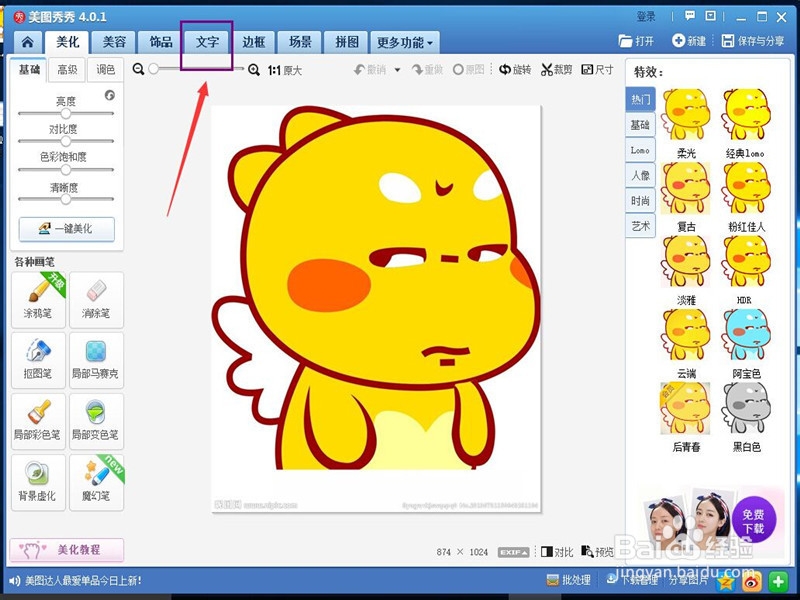Open the 裁剪 crop tool
800x600 pixels.
coord(556,69)
